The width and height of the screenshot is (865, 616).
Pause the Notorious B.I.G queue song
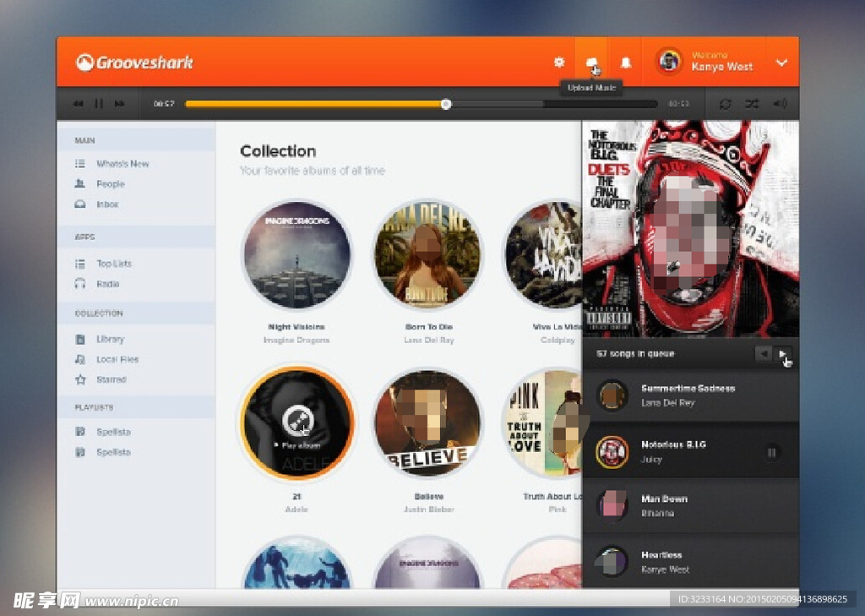coord(770,453)
